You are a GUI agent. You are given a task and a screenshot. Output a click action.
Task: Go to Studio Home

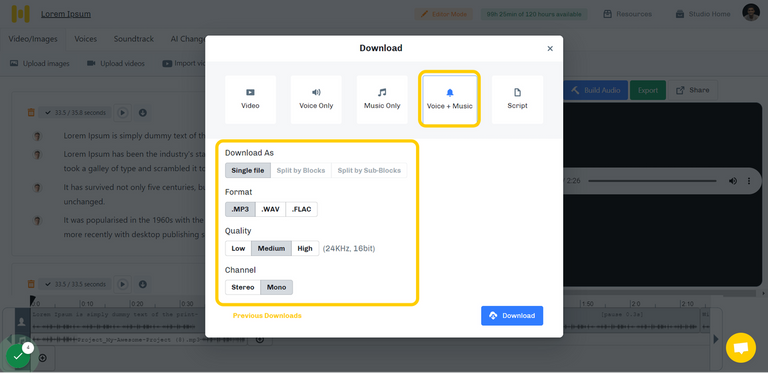703,14
